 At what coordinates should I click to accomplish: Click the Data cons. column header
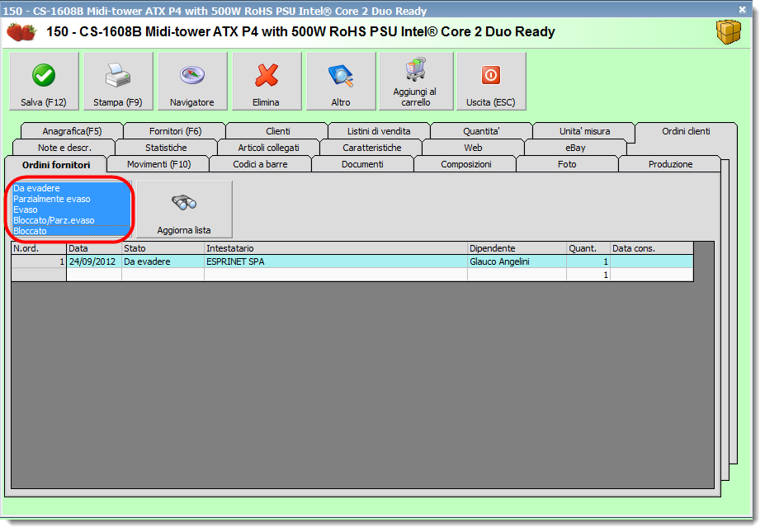tap(651, 248)
